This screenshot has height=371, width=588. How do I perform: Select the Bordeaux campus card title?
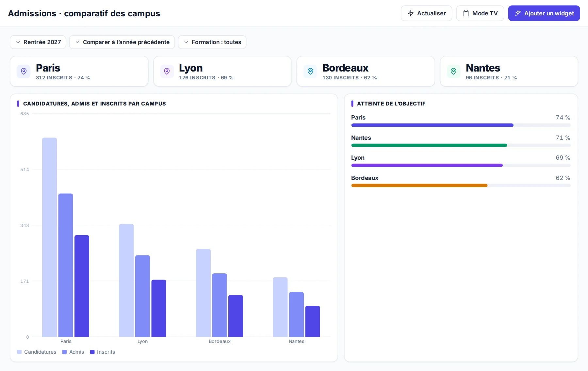345,68
